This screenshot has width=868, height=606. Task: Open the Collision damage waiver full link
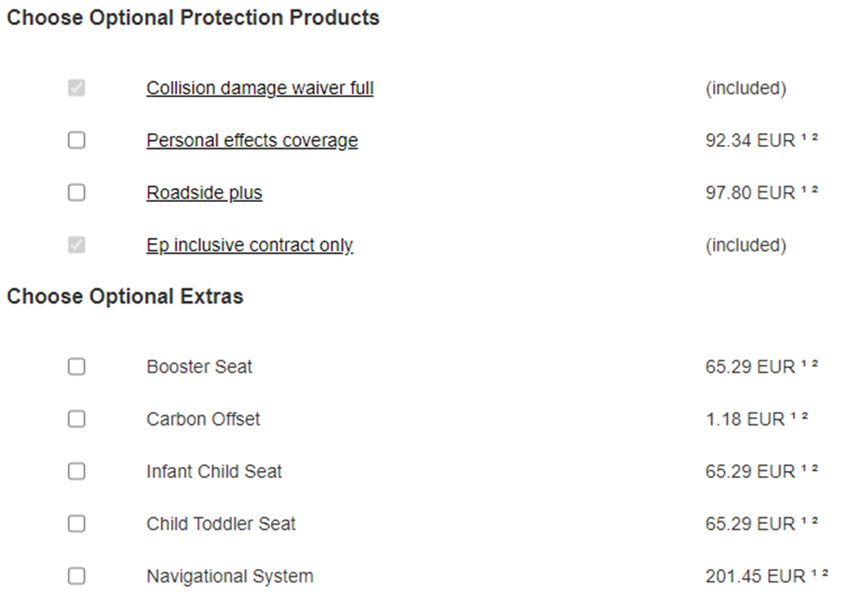(x=260, y=88)
